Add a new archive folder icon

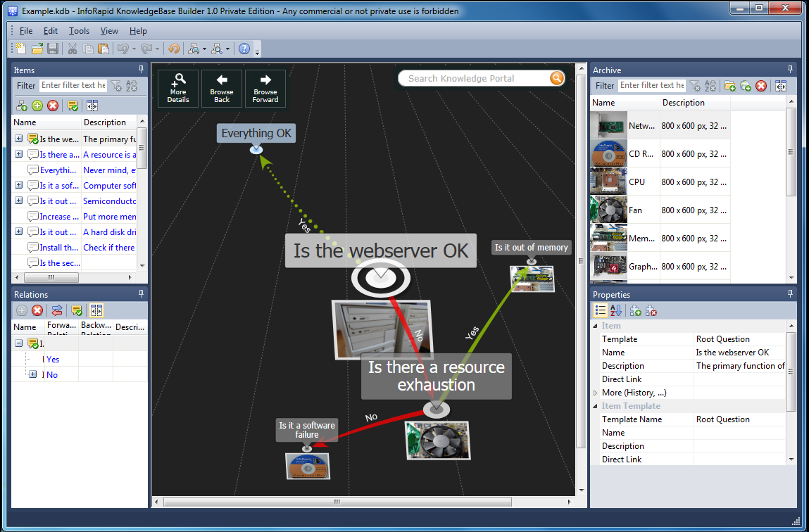coord(731,86)
